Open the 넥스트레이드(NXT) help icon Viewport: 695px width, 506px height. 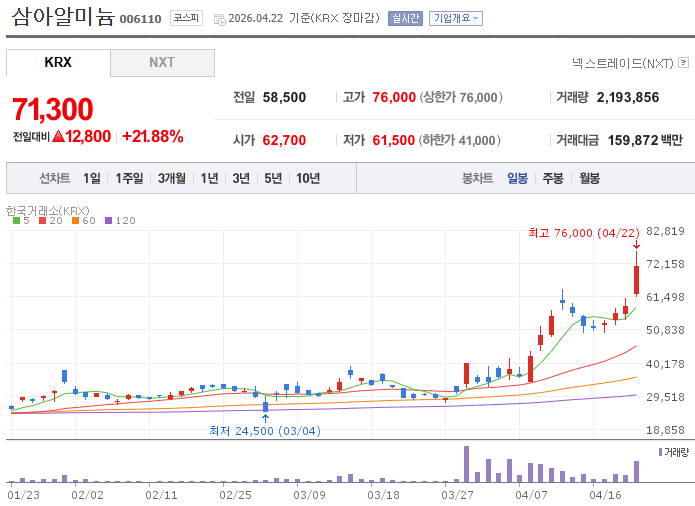pos(684,63)
